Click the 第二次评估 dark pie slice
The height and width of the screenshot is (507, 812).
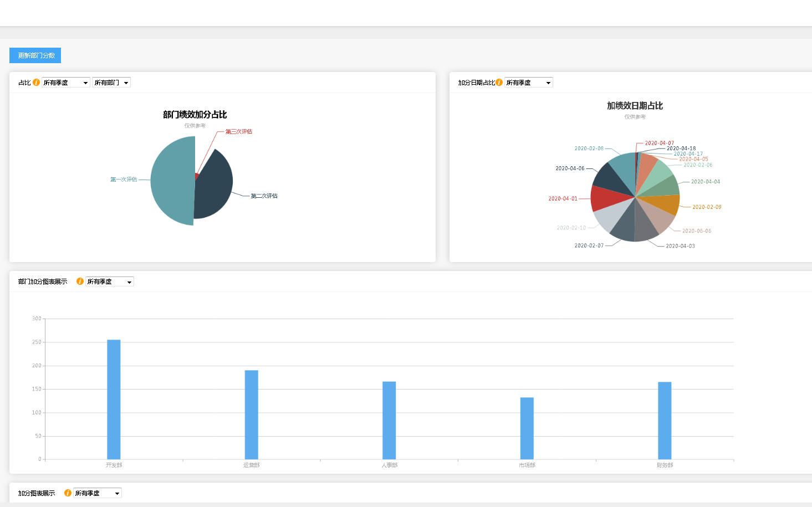(x=213, y=186)
